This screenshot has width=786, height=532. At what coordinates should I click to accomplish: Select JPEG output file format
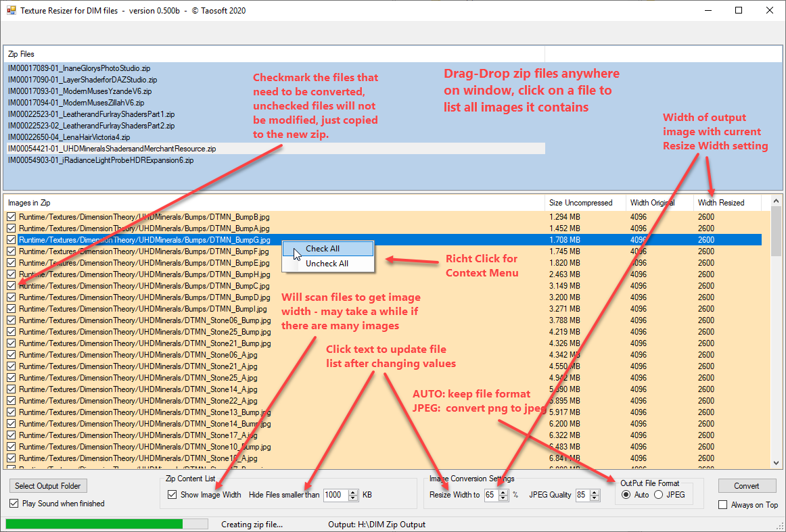(x=658, y=494)
